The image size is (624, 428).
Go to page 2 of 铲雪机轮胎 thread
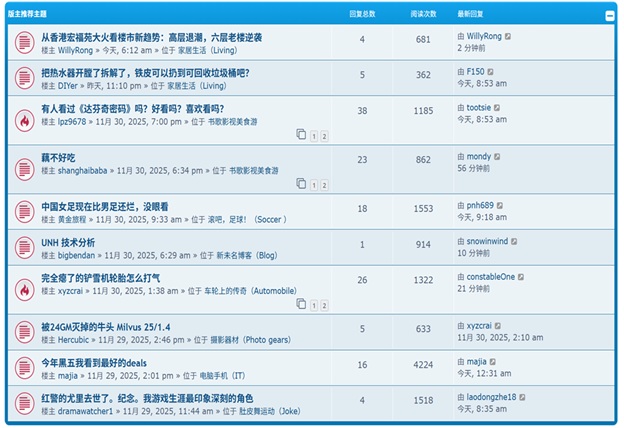[324, 306]
